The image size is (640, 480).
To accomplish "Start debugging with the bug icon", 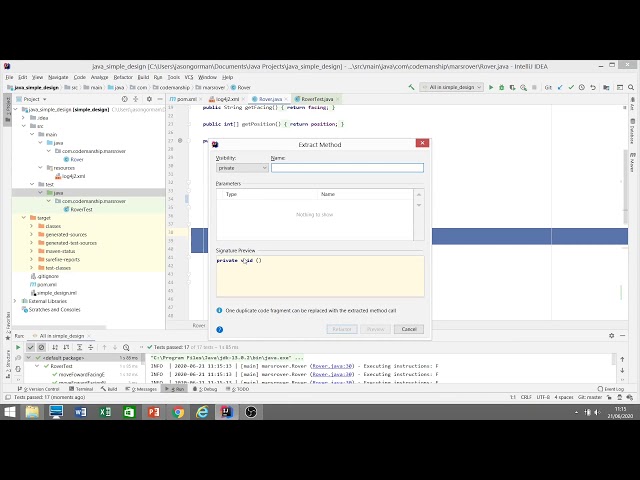I will tap(502, 87).
